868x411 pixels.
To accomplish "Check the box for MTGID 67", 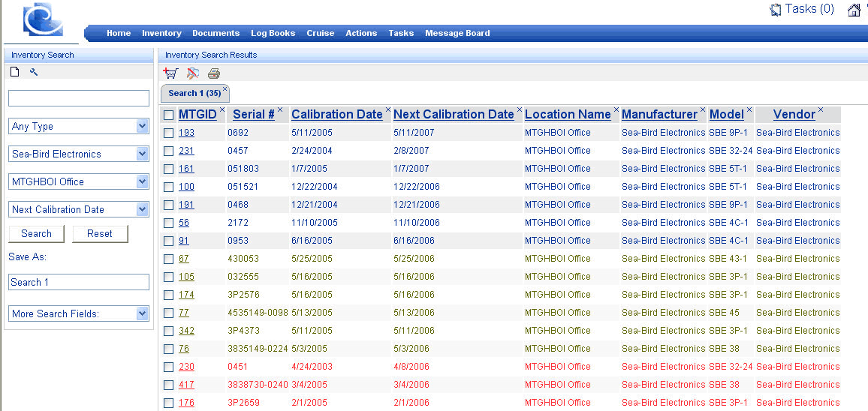I will coord(168,259).
